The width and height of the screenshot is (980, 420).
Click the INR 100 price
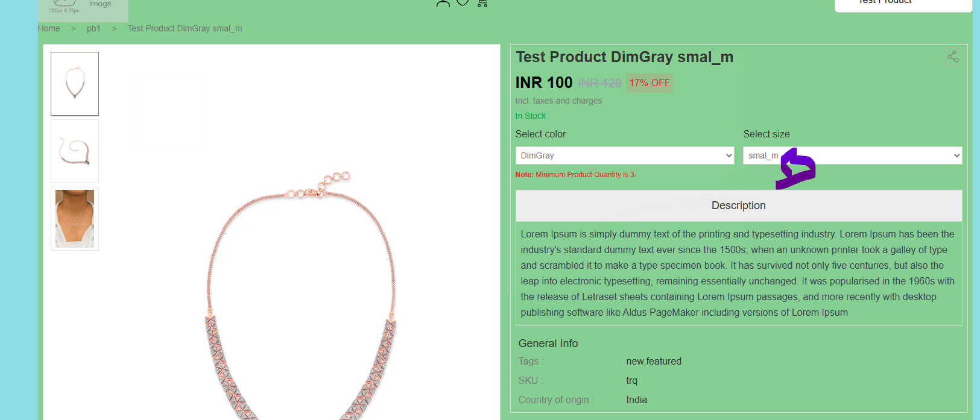click(x=544, y=83)
